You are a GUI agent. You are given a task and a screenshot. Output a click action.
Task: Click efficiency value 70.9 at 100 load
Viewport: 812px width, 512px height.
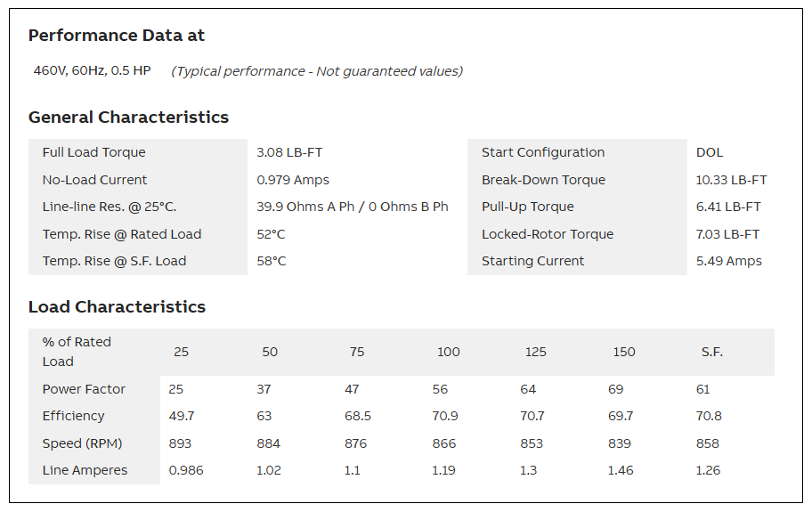tap(445, 416)
